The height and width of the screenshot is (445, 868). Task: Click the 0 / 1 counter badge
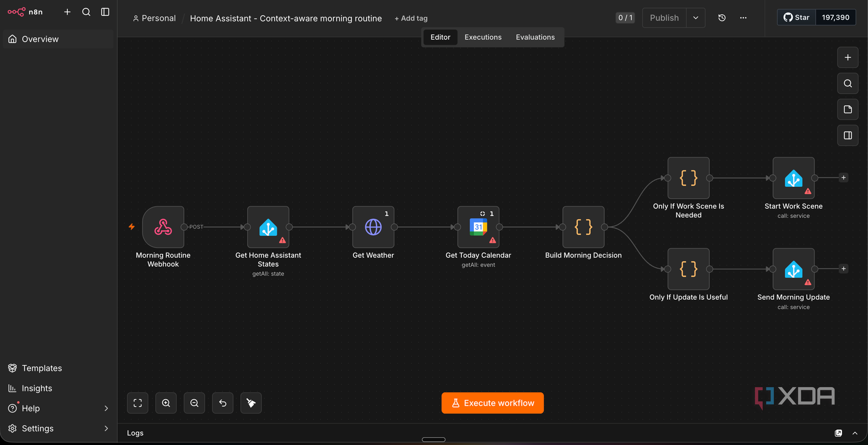coord(625,18)
